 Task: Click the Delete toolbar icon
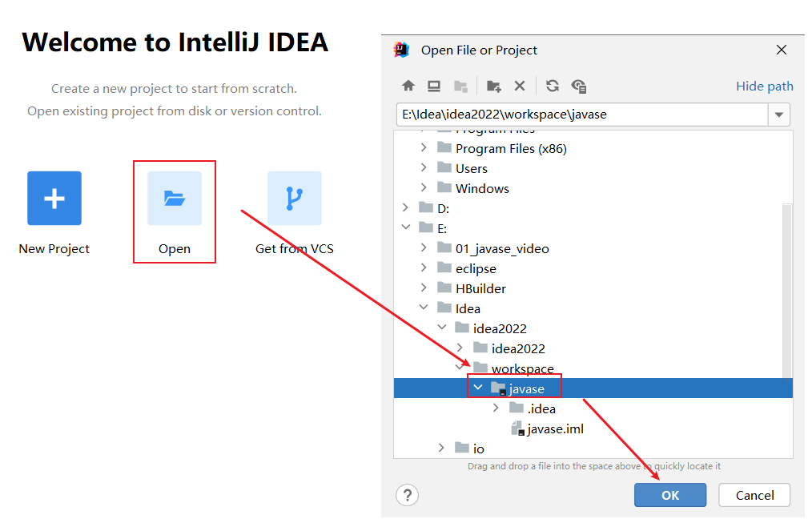(520, 86)
